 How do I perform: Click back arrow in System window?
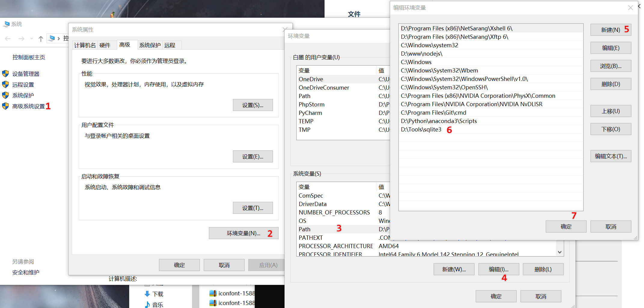[x=8, y=38]
